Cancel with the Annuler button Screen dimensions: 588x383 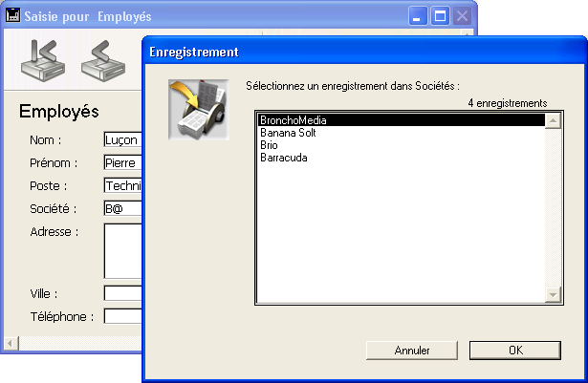tap(411, 351)
